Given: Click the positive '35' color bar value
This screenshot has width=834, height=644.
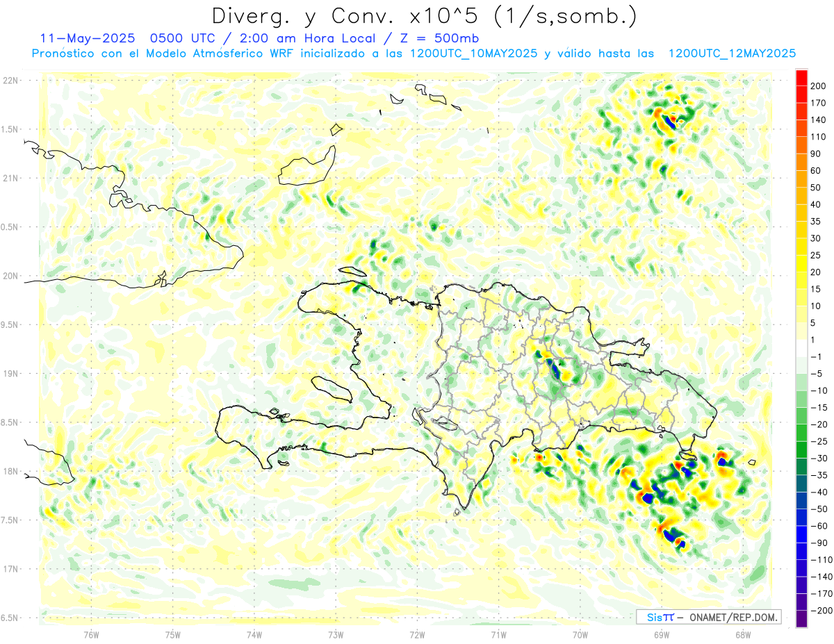Looking at the screenshot, I should coord(816,222).
